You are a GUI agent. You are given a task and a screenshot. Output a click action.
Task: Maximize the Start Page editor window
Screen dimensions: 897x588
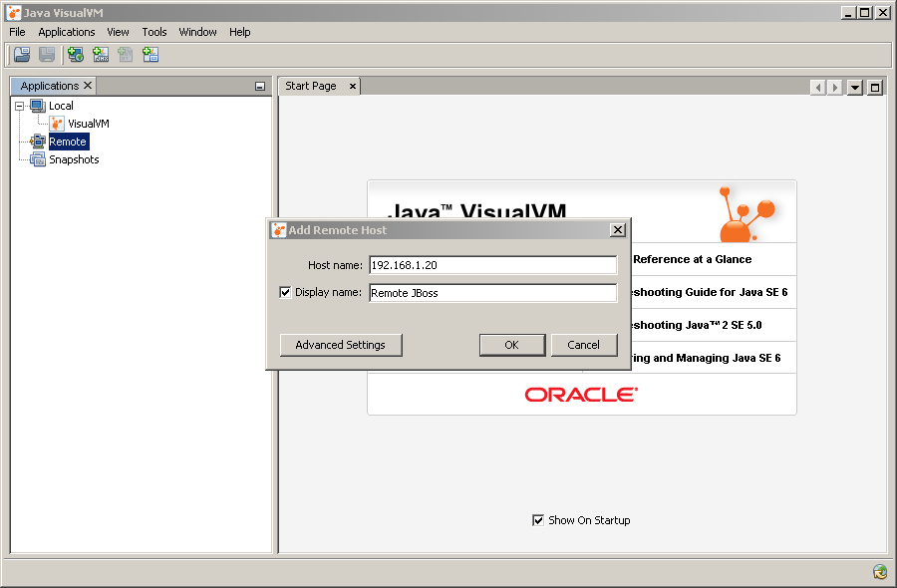(x=875, y=88)
